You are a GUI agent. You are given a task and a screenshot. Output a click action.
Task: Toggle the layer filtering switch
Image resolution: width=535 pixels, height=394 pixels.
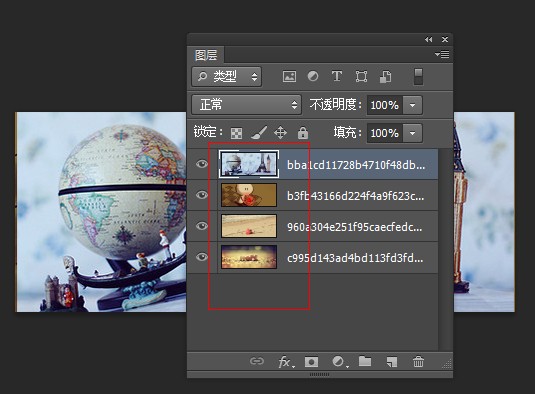418,76
